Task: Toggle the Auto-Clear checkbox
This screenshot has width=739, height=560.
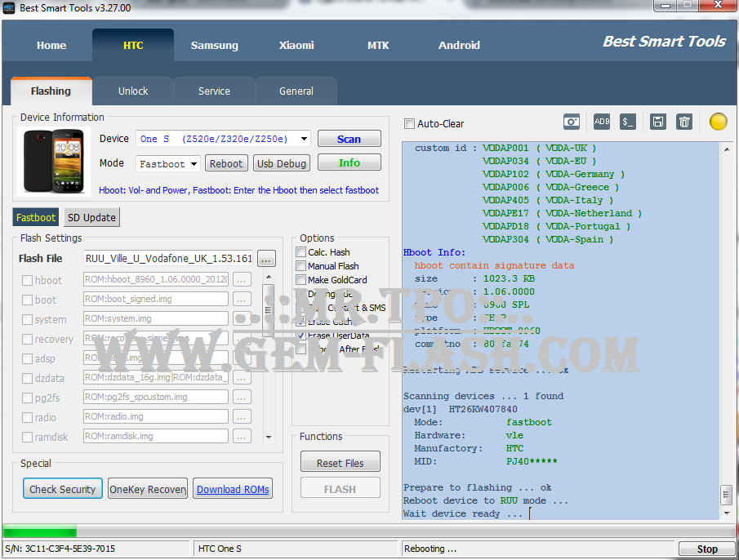Action: click(x=409, y=124)
